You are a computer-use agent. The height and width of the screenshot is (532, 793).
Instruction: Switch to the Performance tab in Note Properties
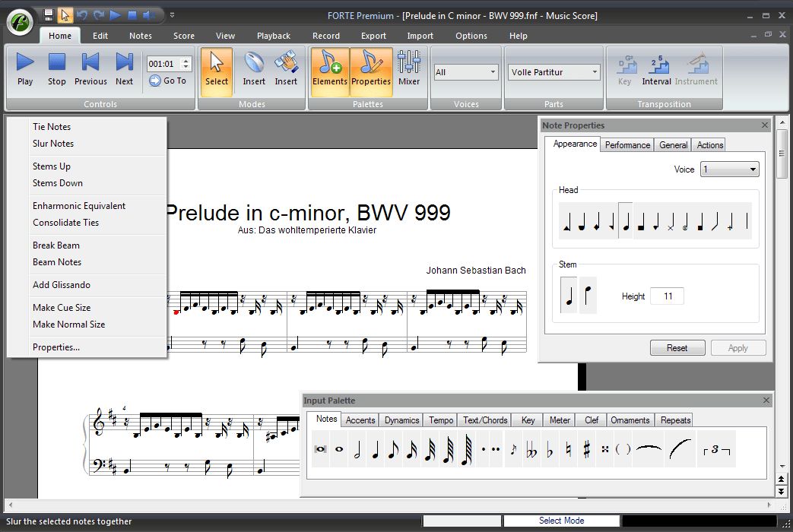pos(626,144)
